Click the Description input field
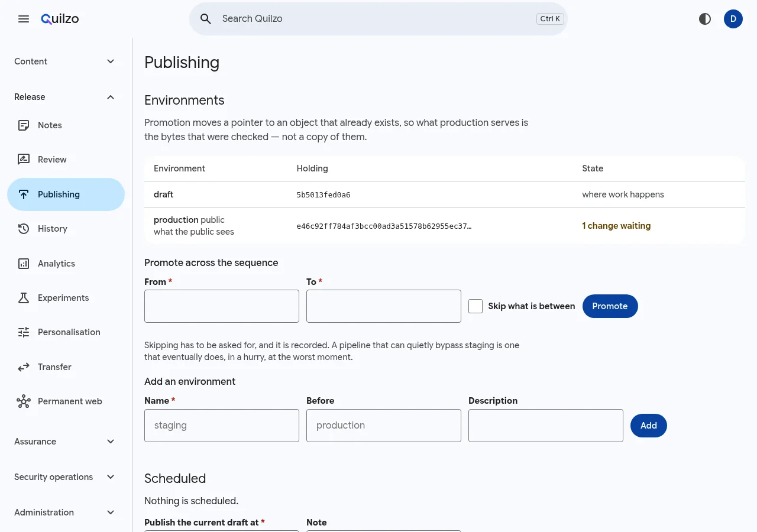This screenshot has height=532, width=757. pos(546,426)
